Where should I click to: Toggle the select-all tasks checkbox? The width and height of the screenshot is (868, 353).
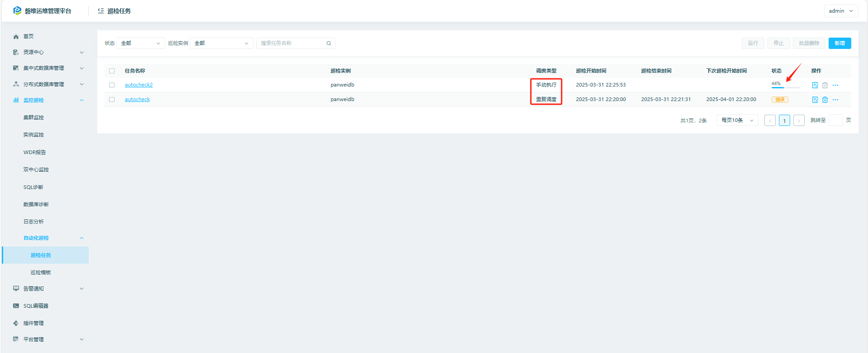(112, 71)
